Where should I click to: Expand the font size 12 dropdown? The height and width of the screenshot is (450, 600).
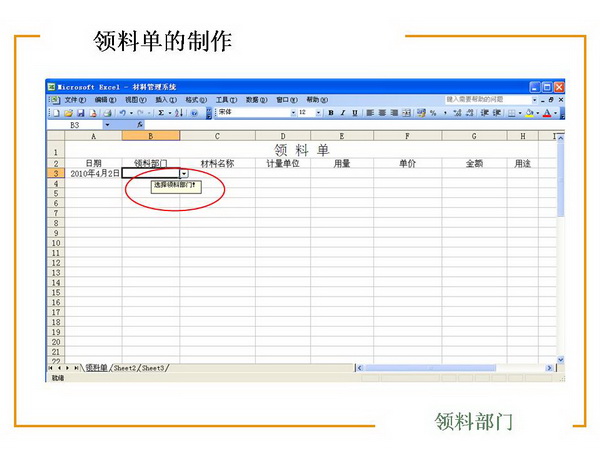(x=318, y=112)
